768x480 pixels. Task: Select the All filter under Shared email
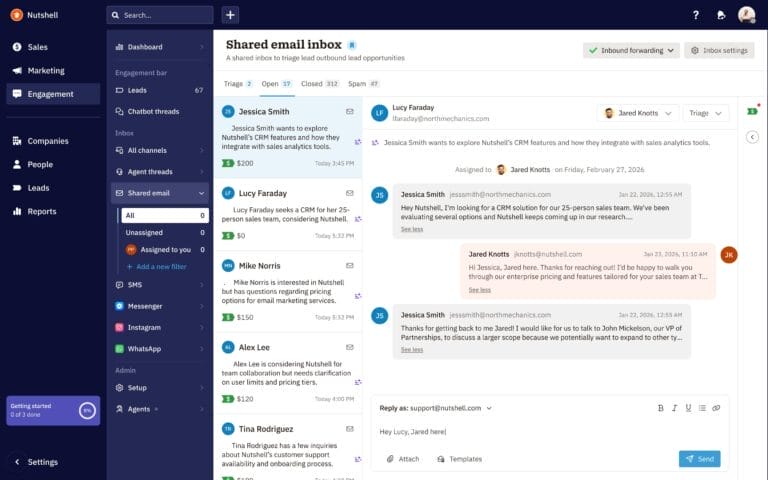pos(165,216)
